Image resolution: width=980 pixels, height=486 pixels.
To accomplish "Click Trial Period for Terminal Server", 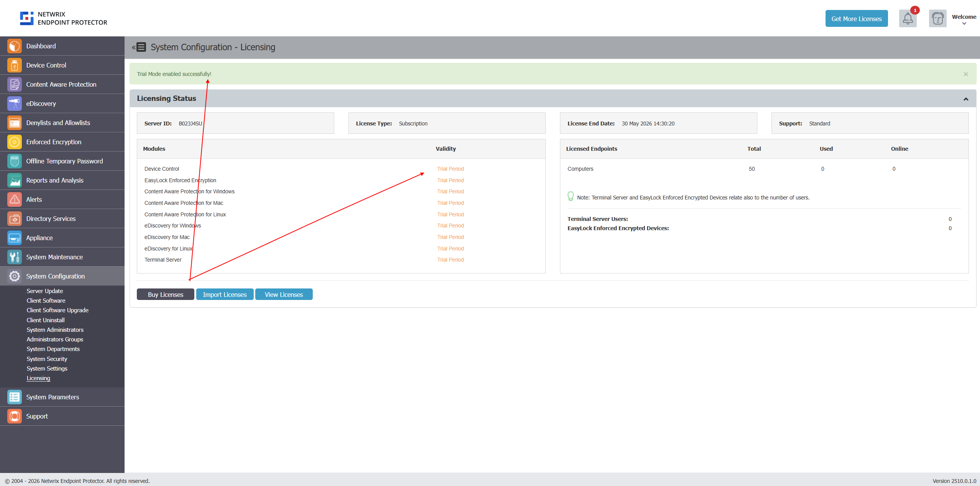I will point(450,260).
